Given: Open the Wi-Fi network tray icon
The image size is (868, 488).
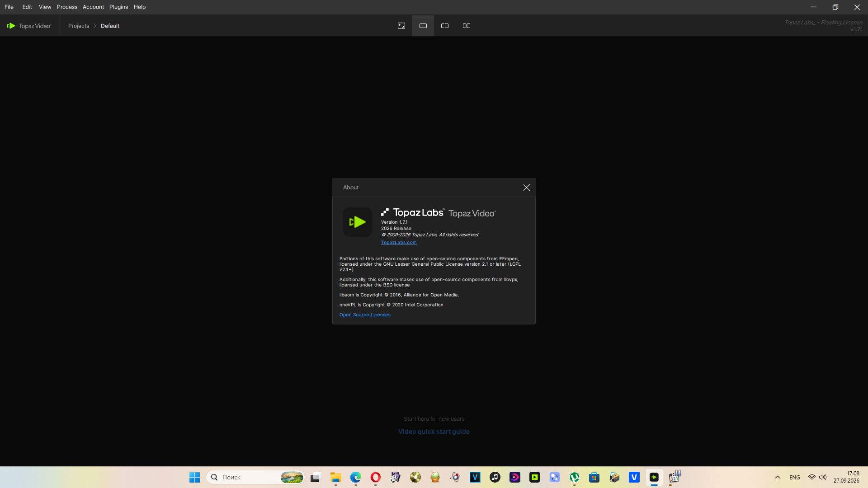Looking at the screenshot, I should [x=811, y=477].
